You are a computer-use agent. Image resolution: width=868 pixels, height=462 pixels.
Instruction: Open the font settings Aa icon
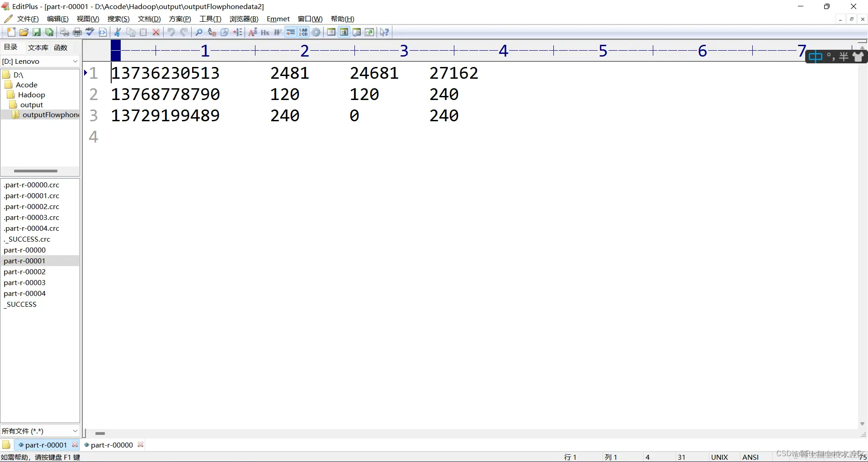[x=253, y=32]
